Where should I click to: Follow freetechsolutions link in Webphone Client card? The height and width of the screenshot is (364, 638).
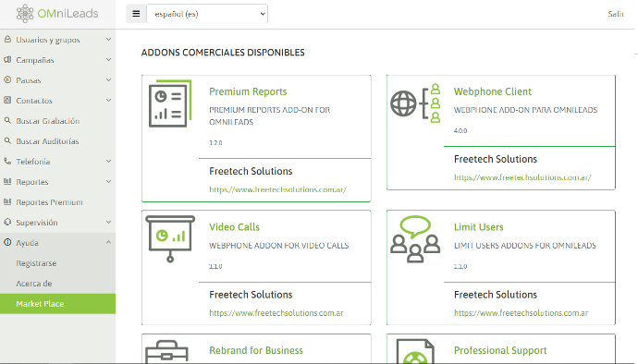(522, 177)
